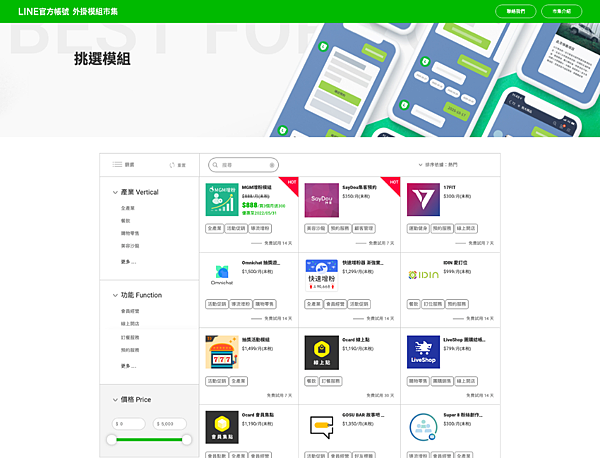Open the 777 slot machine module thumbnail
The width and height of the screenshot is (600, 458).
tap(222, 352)
